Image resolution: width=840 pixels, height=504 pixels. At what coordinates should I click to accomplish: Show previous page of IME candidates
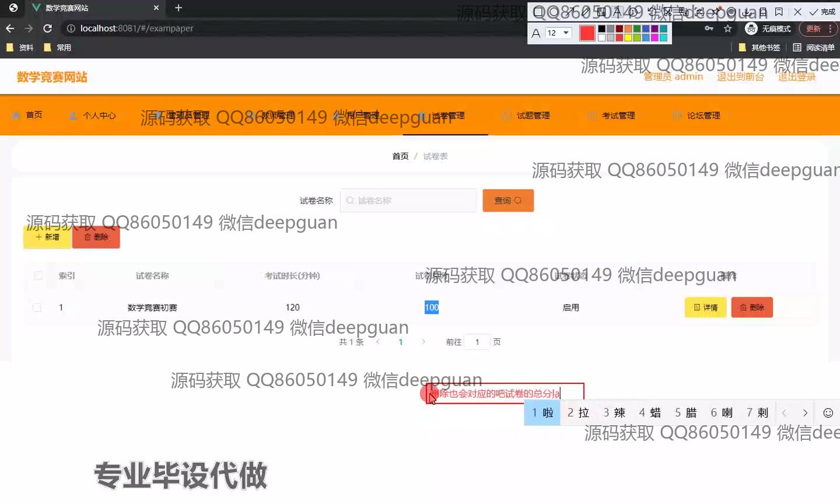784,412
